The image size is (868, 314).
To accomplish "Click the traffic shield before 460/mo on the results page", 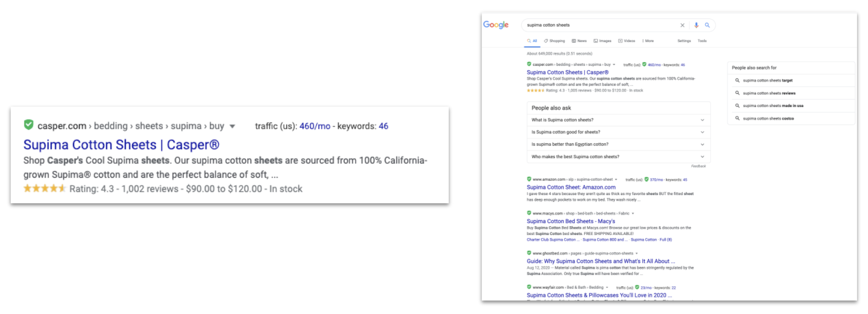I will click(644, 64).
